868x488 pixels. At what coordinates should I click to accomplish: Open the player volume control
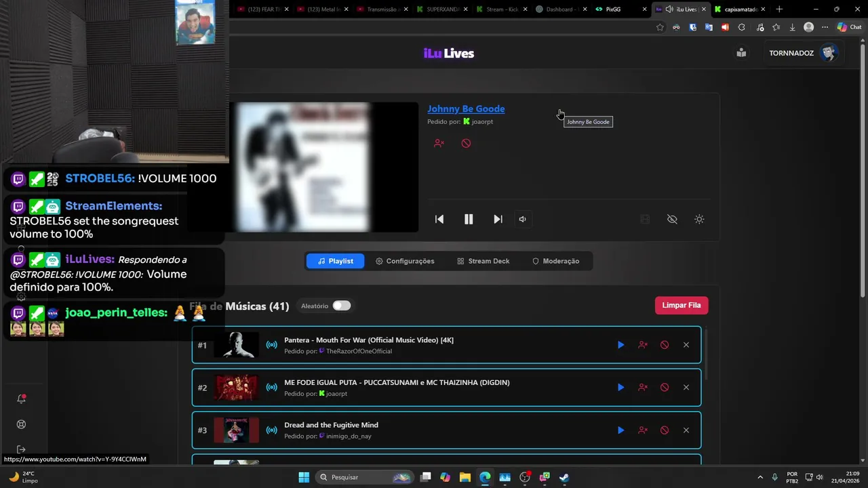point(522,219)
